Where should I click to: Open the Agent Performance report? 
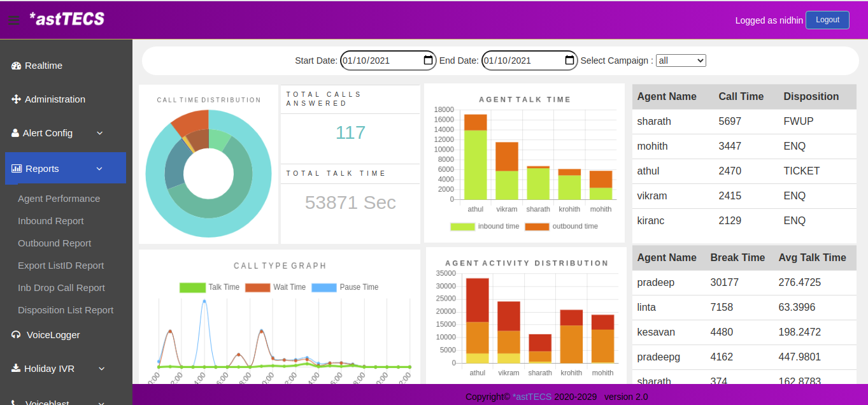pos(59,199)
